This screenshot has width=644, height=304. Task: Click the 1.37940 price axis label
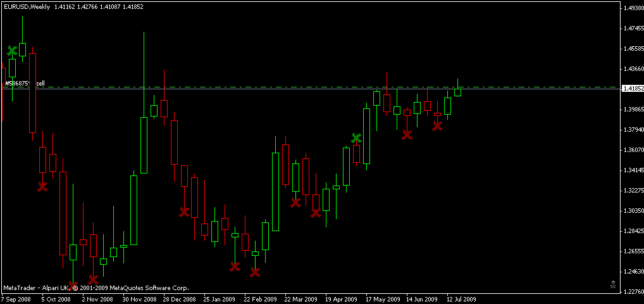(x=633, y=130)
